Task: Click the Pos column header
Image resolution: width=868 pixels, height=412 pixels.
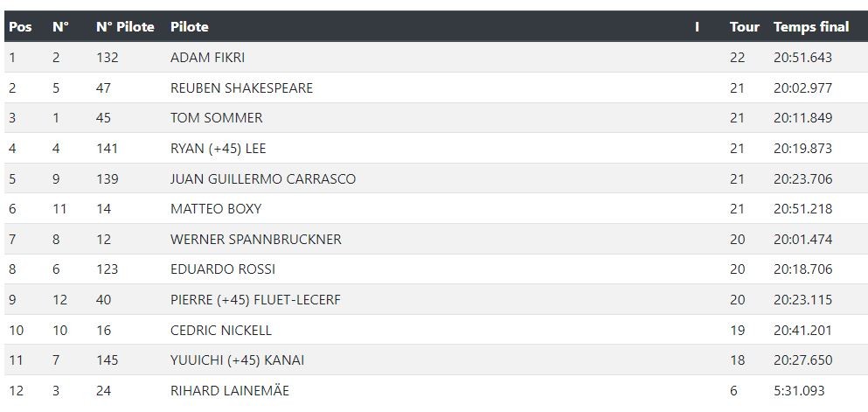Action: pos(20,26)
